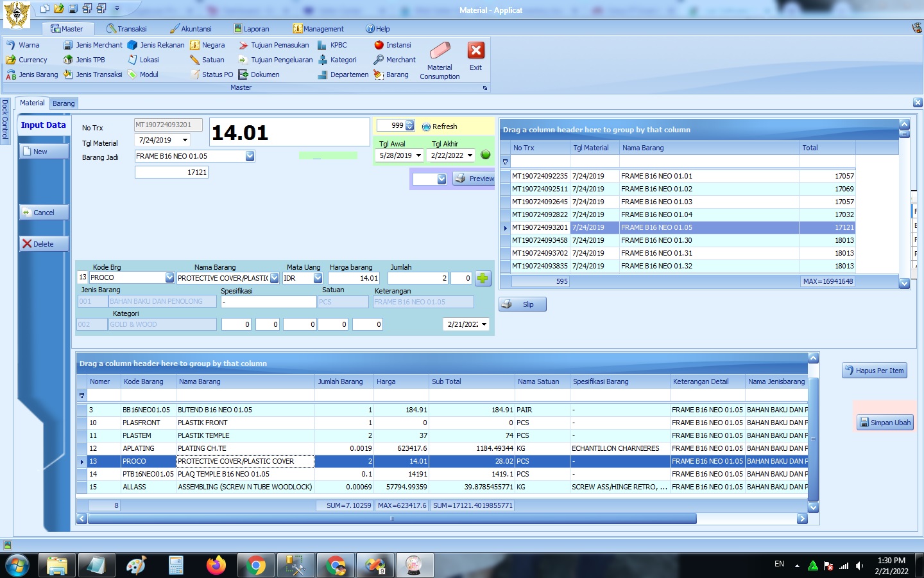
Task: Open the Instansi master item
Action: [x=393, y=45]
